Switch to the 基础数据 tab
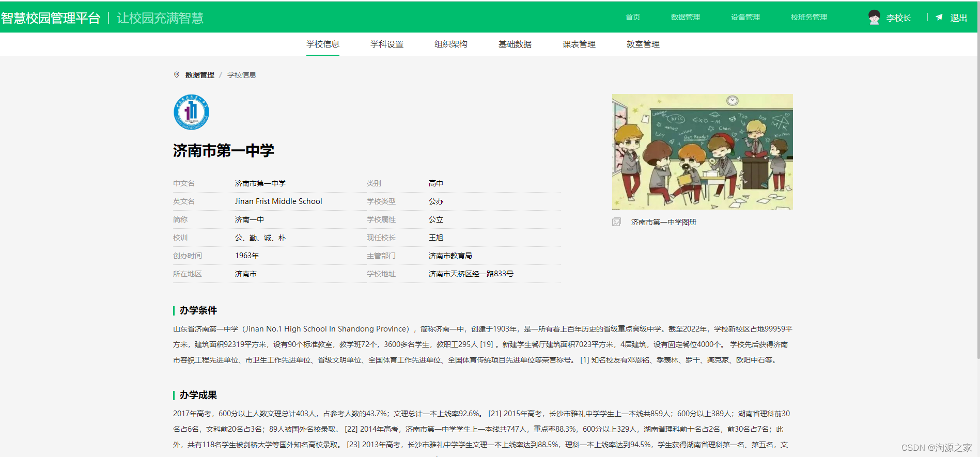The width and height of the screenshot is (980, 457). 515,44
